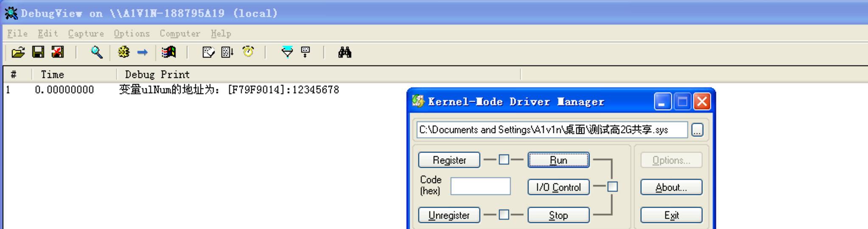
Task: Click the binoculars Find icon
Action: coord(344,53)
